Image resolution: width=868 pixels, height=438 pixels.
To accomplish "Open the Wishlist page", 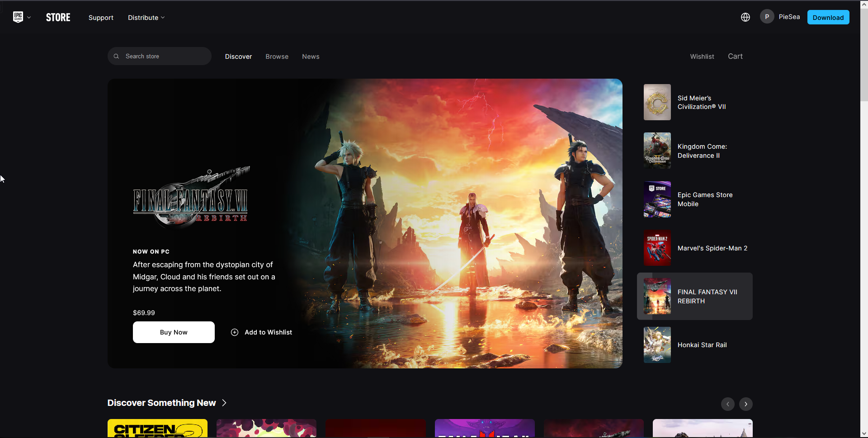I will coord(702,57).
